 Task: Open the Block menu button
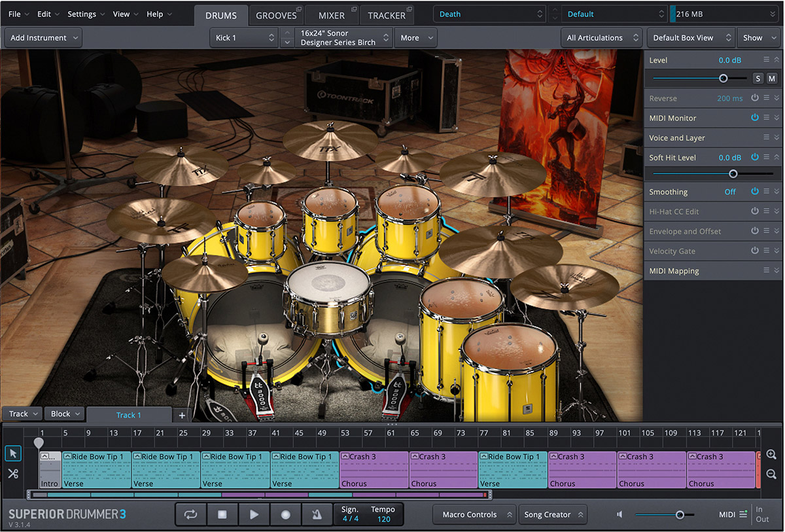[x=65, y=414]
